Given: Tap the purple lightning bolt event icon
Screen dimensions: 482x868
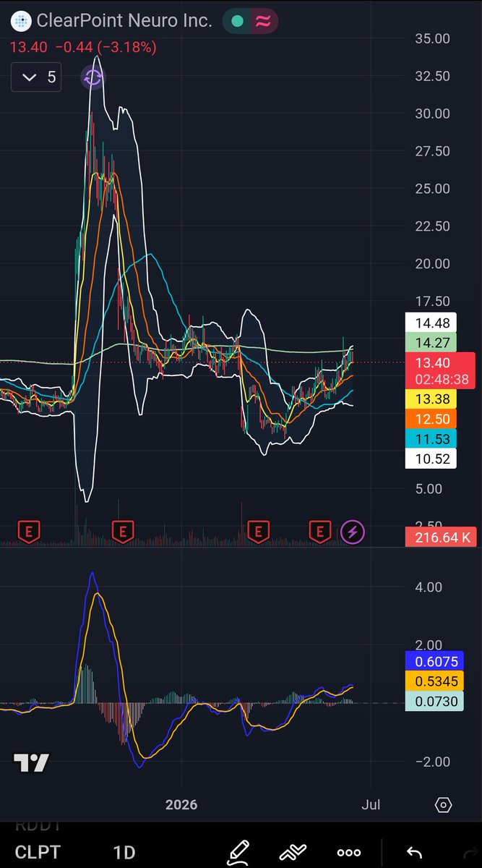Looking at the screenshot, I should click(353, 532).
